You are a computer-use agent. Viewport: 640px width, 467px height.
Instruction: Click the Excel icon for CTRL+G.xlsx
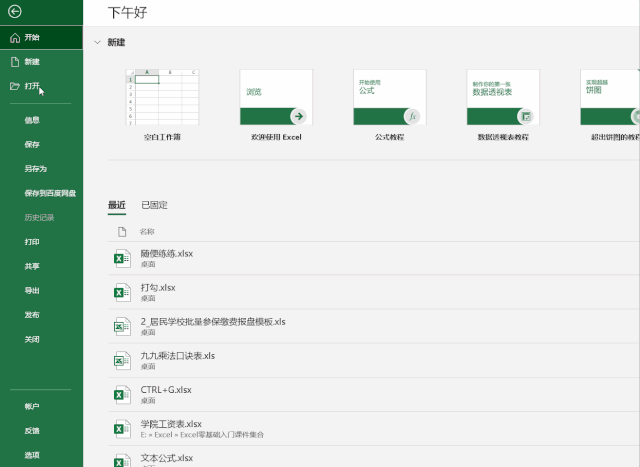[x=122, y=395]
